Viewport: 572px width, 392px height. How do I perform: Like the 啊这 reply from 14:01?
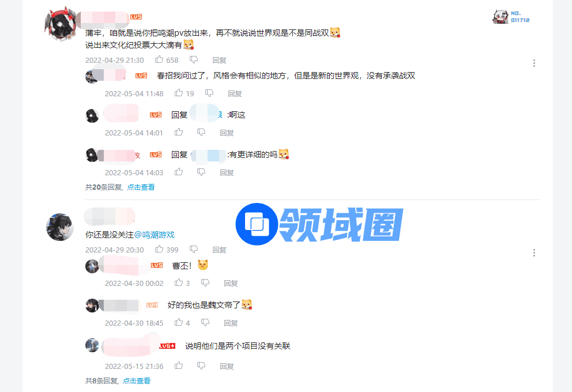click(x=179, y=132)
